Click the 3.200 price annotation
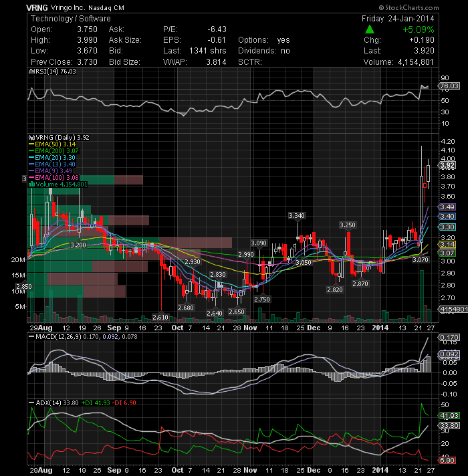Screen dimensions: 468x476 coord(78,245)
